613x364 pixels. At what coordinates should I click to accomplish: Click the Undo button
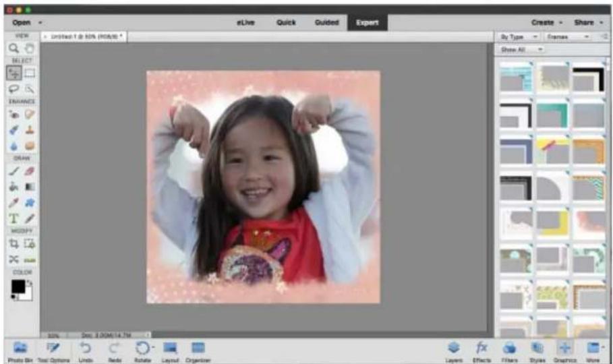point(86,352)
